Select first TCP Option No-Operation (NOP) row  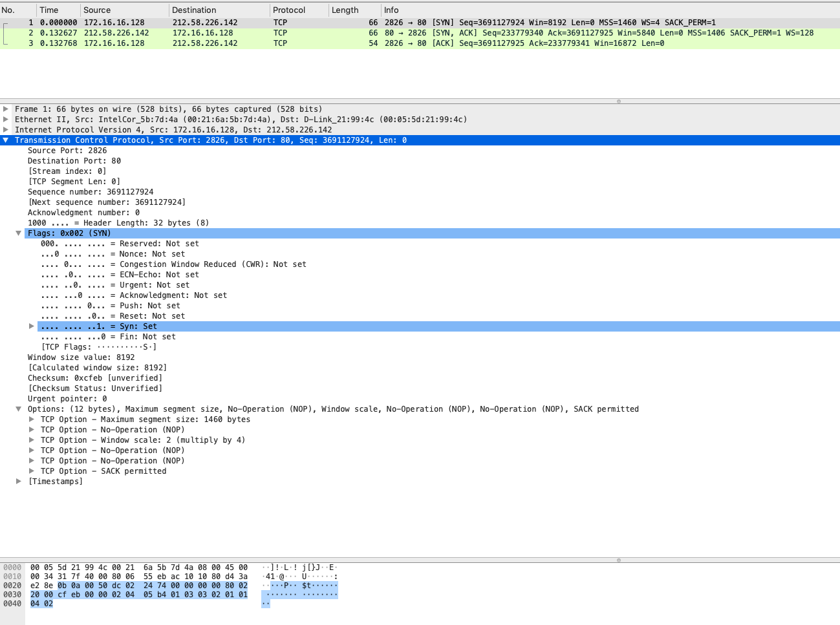pyautogui.click(x=113, y=430)
